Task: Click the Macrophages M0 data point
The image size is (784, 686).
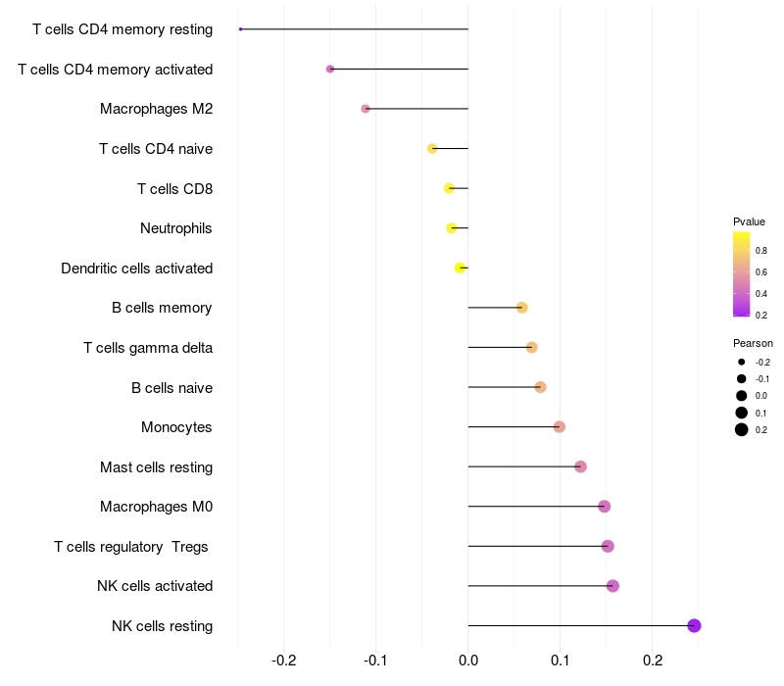Action: [604, 507]
